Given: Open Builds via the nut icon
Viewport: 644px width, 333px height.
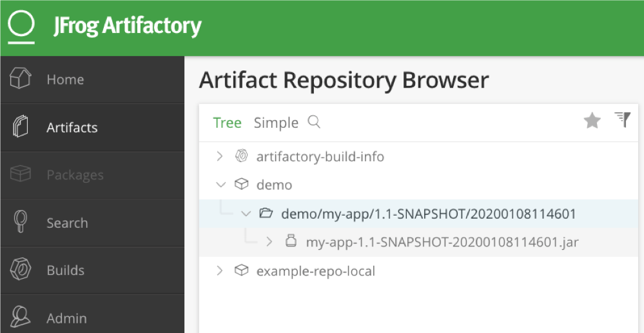Looking at the screenshot, I should pyautogui.click(x=20, y=269).
